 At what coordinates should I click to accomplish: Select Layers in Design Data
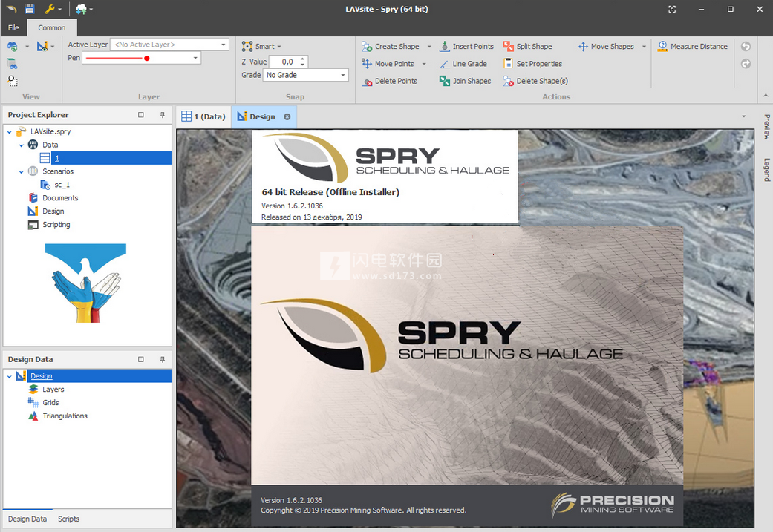pos(53,389)
